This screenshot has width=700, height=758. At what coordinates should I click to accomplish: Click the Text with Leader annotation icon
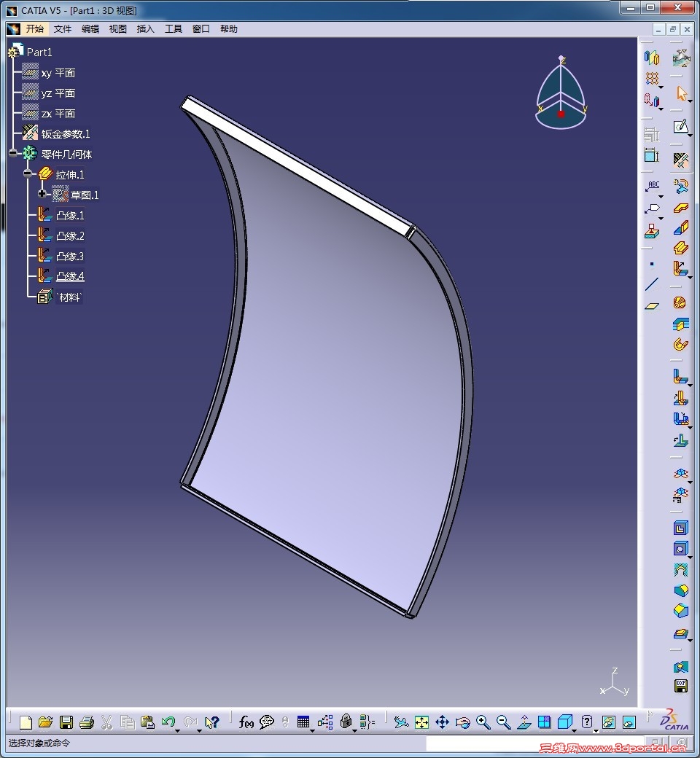click(x=652, y=186)
